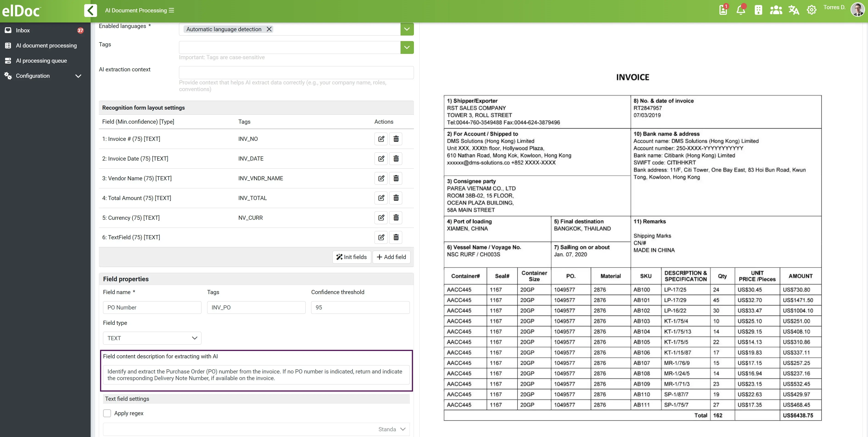Enable the Apply regex checkbox
This screenshot has width=868, height=437.
(x=107, y=413)
